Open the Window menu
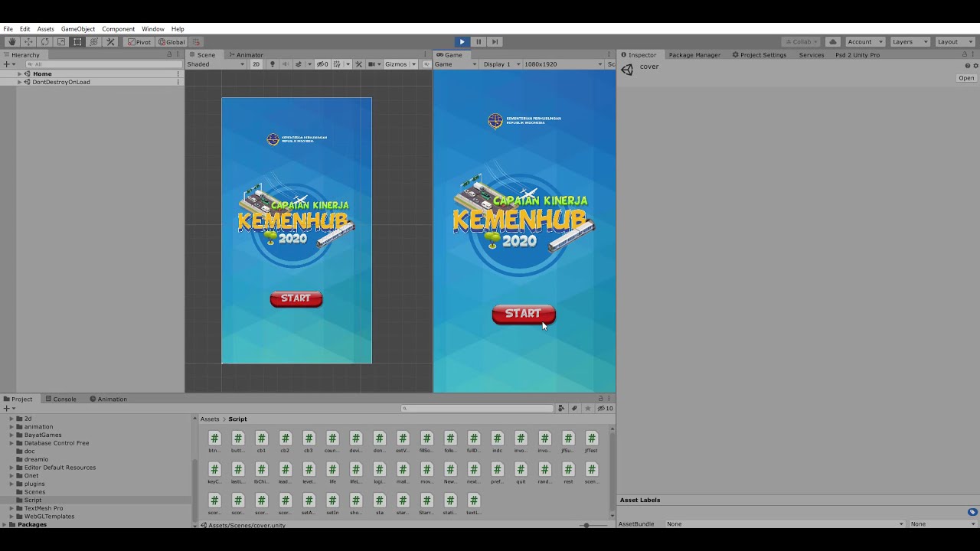The image size is (980, 551). (x=152, y=29)
